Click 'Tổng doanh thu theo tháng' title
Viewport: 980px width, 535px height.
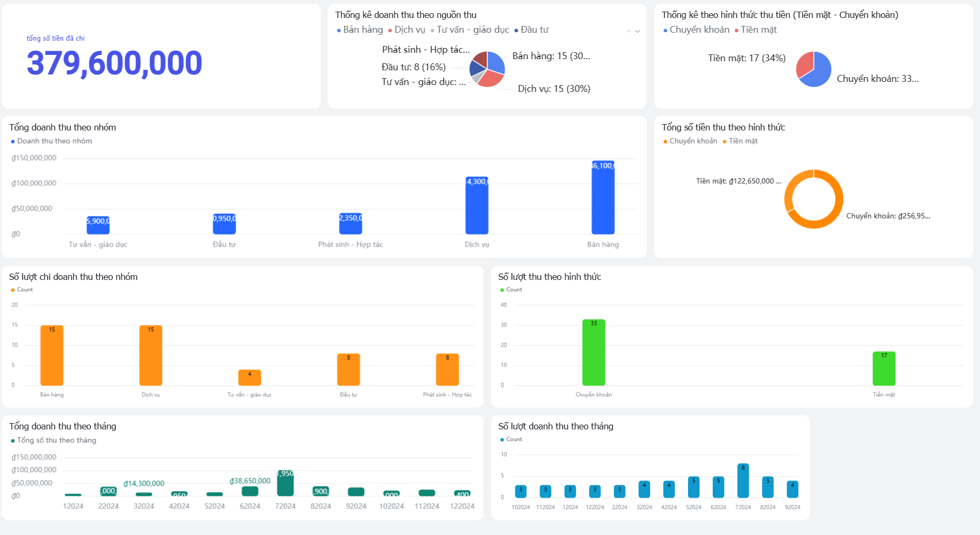(62, 426)
